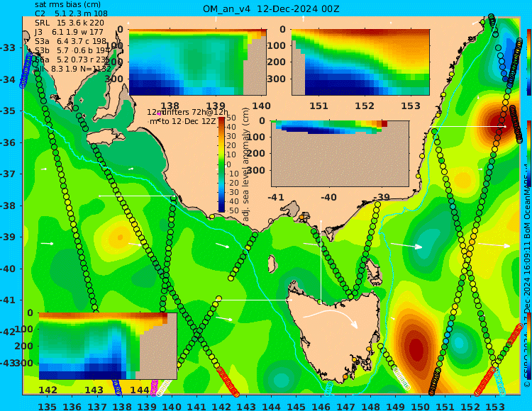Click the cyan track circles near 146.3E

coord(328,388)
